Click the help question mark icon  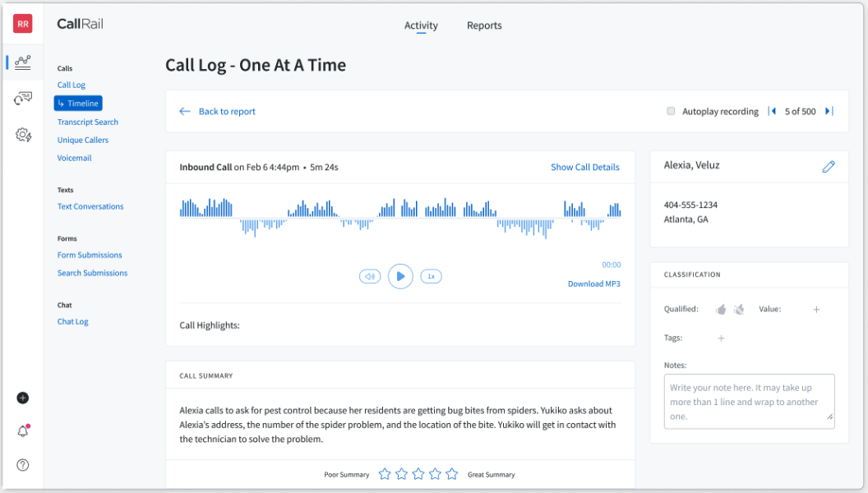coord(23,465)
